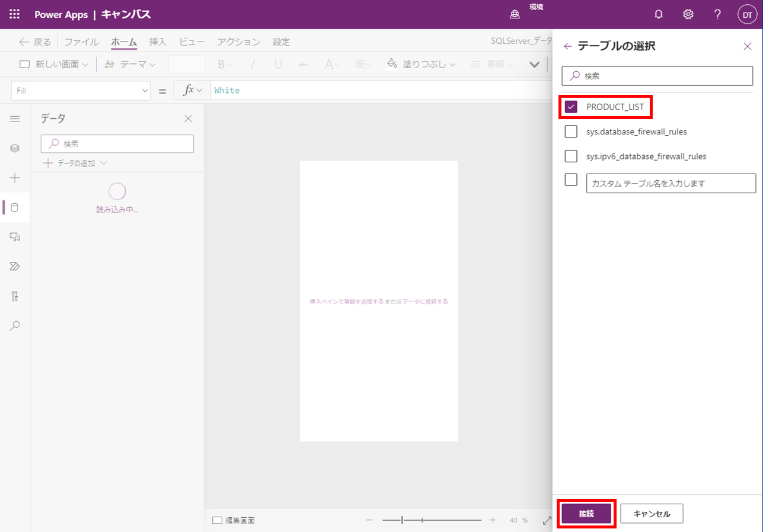The height and width of the screenshot is (532, 763).
Task: Check sys.ipv6_database_firewall_rules checkbox
Action: (572, 156)
